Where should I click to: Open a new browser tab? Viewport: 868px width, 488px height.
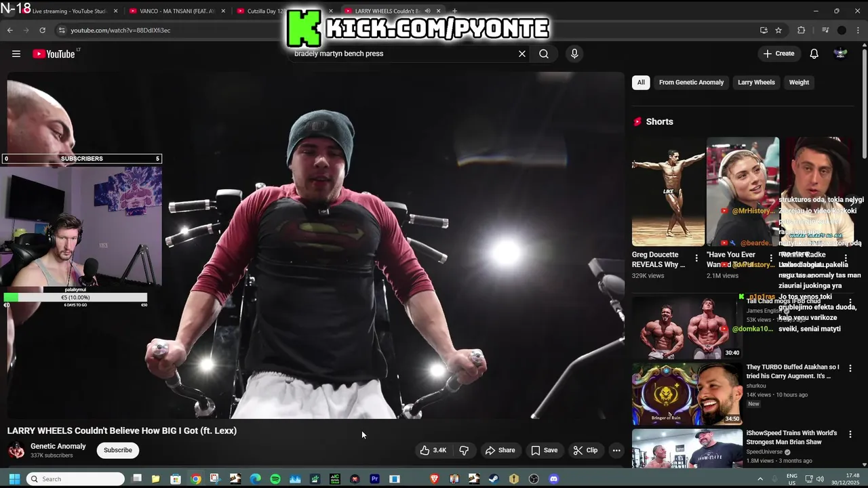click(454, 11)
